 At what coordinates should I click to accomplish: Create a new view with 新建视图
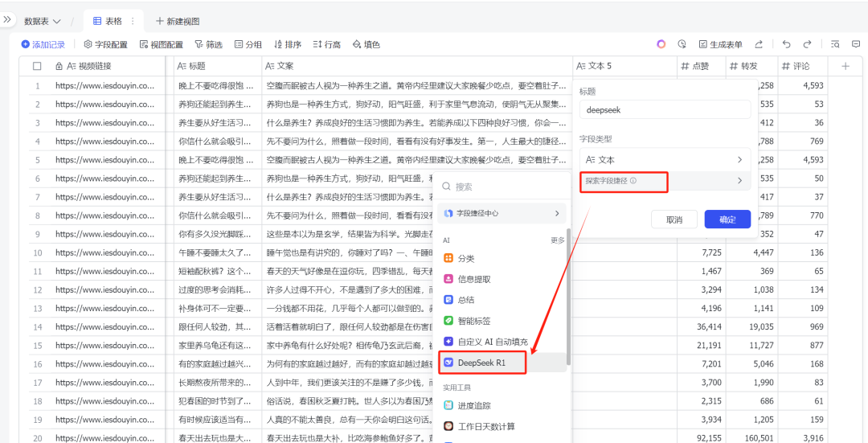(x=178, y=21)
